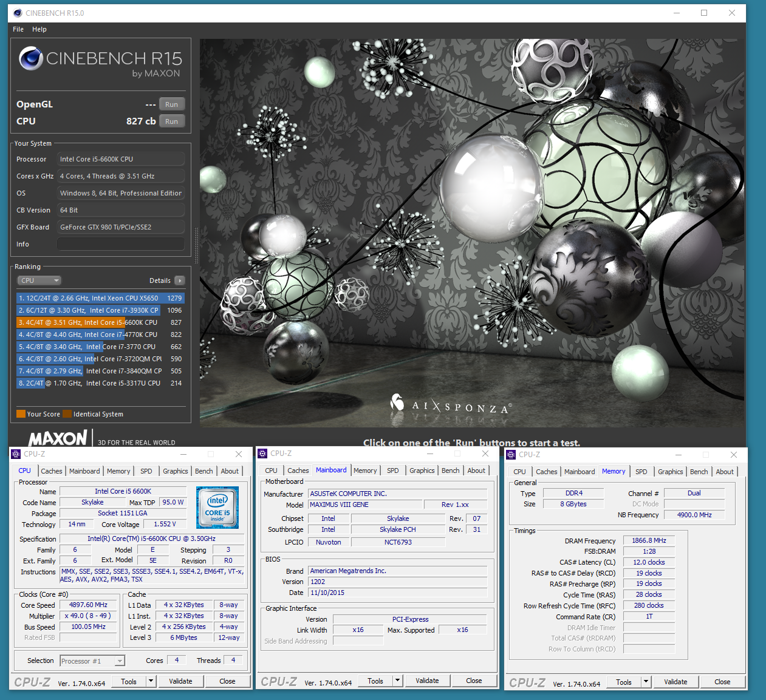Image resolution: width=766 pixels, height=700 pixels.
Task: Select ranking row Core i7-4770K
Action: (x=100, y=335)
